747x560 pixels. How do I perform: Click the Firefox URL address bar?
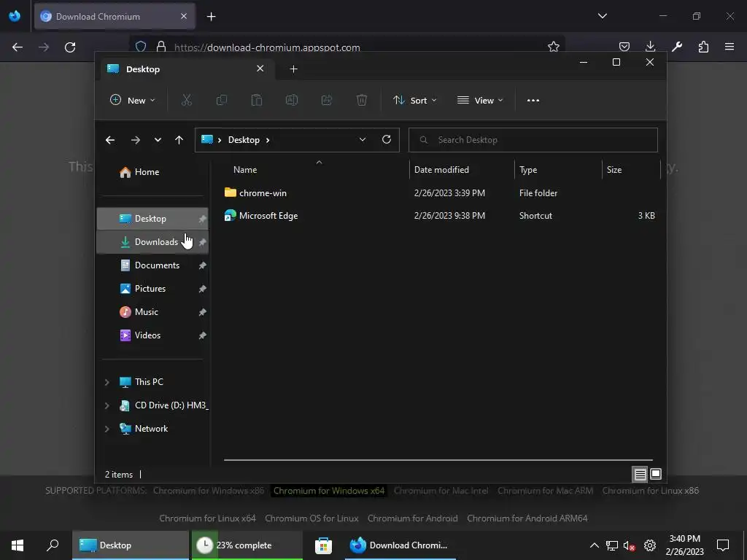point(347,47)
